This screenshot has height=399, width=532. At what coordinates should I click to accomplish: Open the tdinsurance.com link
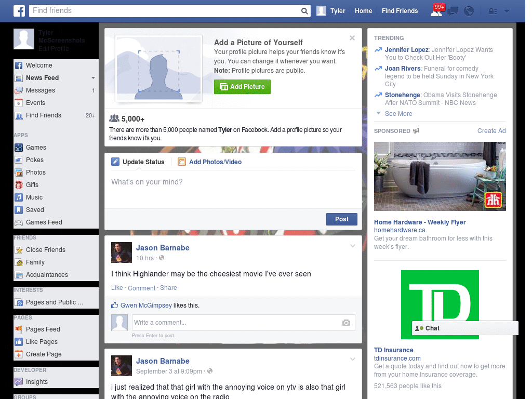pyautogui.click(x=397, y=358)
